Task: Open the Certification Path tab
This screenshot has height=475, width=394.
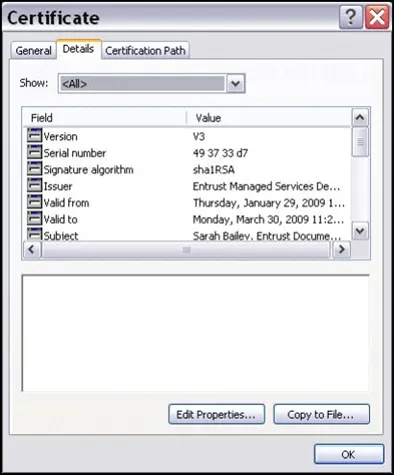Action: tap(145, 51)
